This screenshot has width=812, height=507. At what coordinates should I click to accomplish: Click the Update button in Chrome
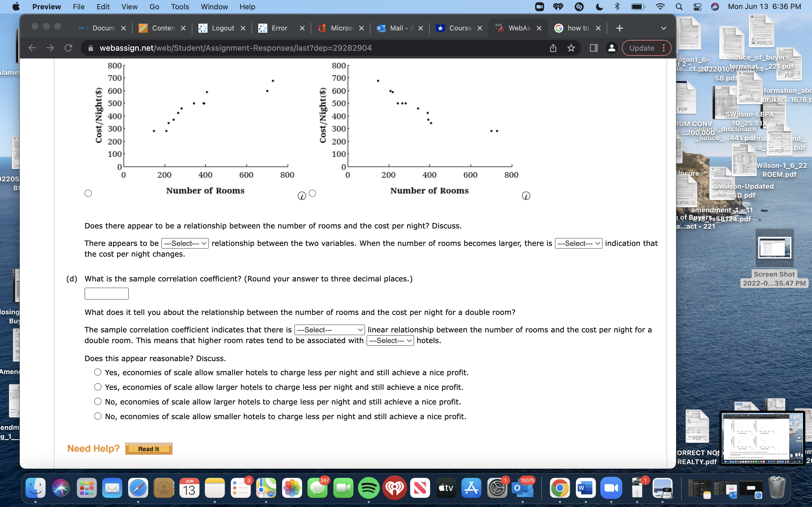642,48
